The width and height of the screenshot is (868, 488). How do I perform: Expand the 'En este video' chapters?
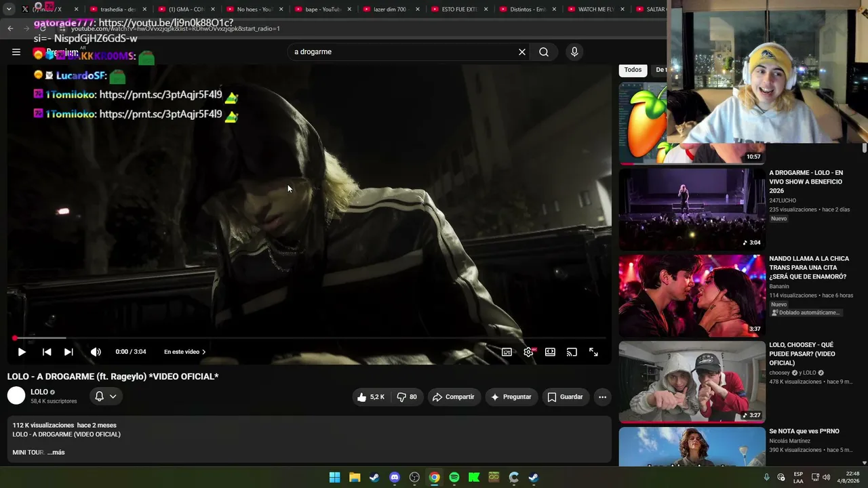tap(184, 352)
